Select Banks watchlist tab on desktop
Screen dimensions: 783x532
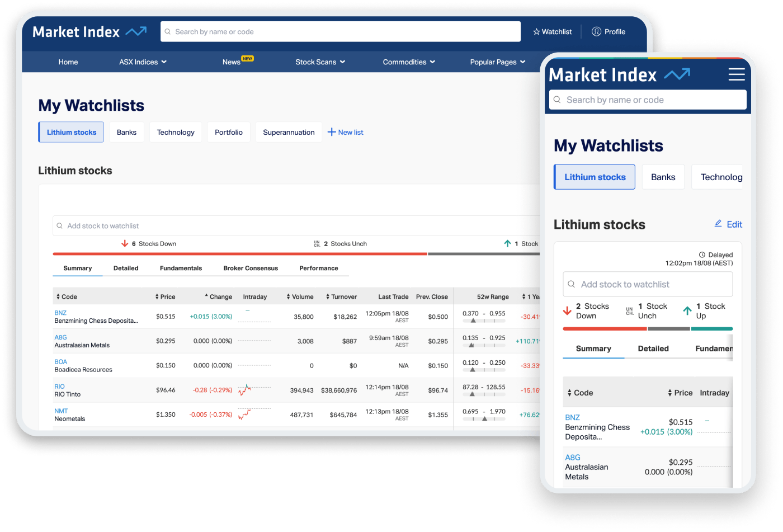tap(126, 132)
